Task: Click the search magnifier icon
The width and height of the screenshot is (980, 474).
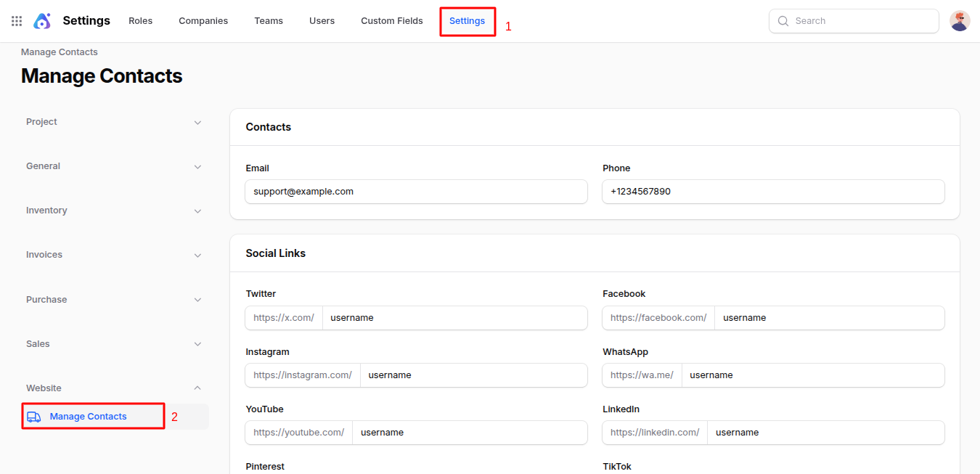Action: [x=783, y=21]
